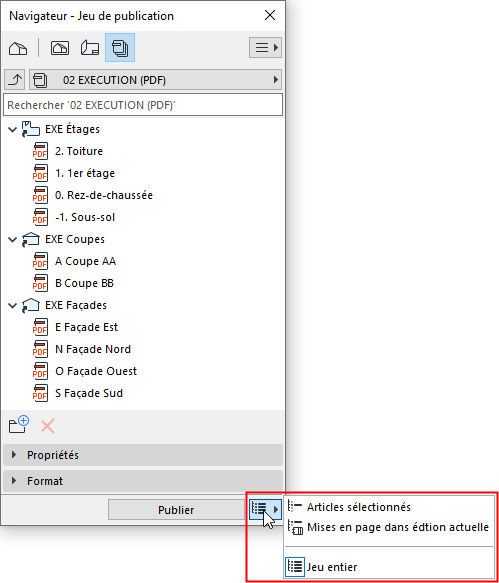Open the navigator options menu button
This screenshot has height=583, width=499.
pyautogui.click(x=265, y=48)
